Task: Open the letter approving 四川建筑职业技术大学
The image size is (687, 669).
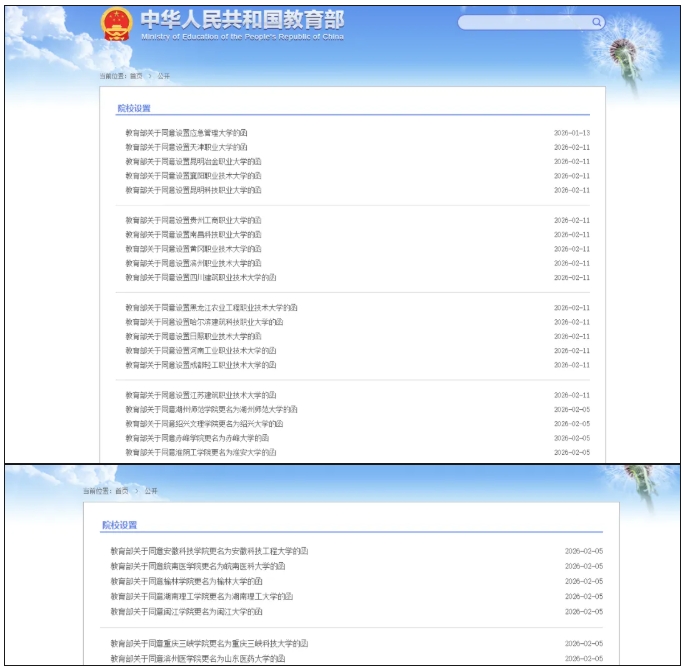Action: [x=201, y=278]
